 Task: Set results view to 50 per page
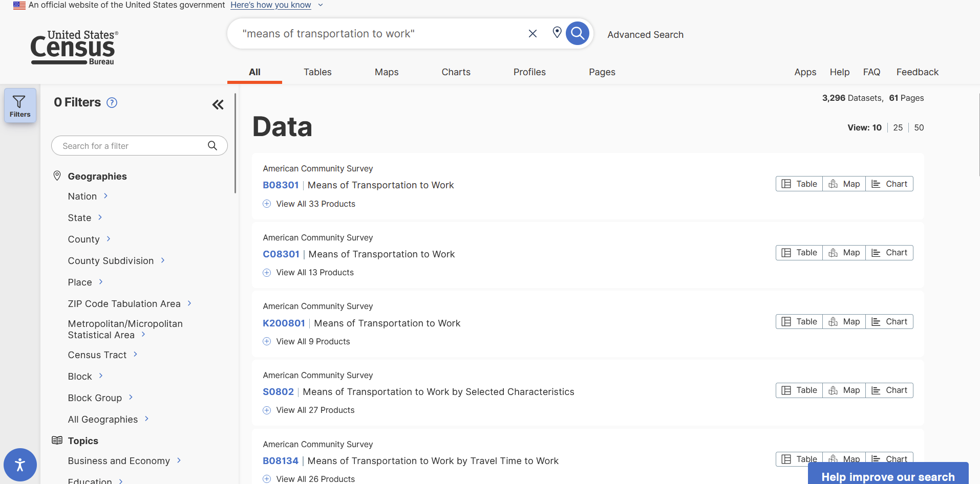[x=919, y=128]
